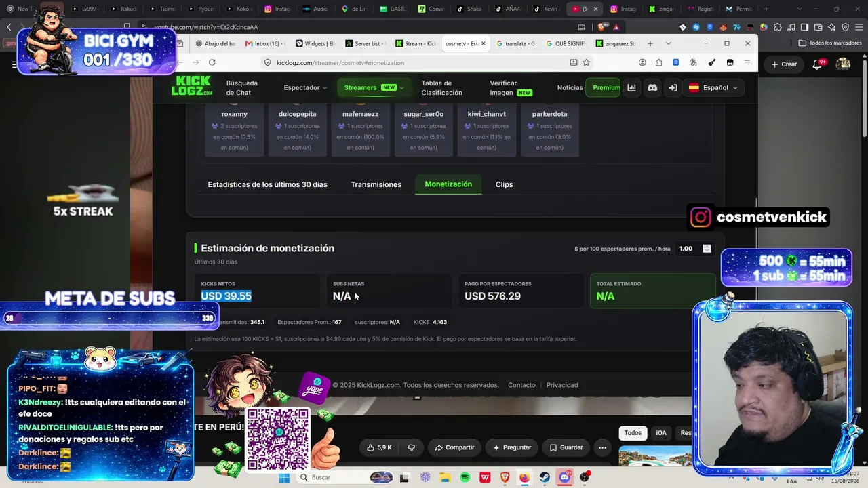Click the Premium button
Screen dimensions: 868x488
(x=604, y=87)
